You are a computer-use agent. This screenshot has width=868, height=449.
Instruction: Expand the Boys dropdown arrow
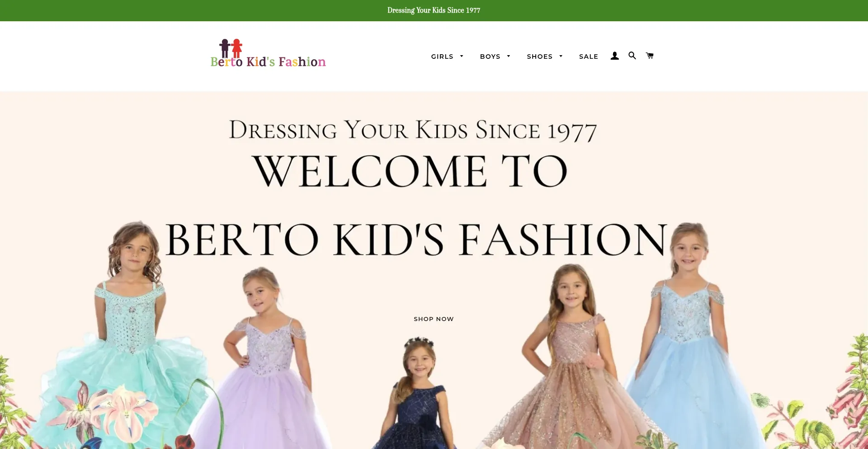pyautogui.click(x=509, y=57)
